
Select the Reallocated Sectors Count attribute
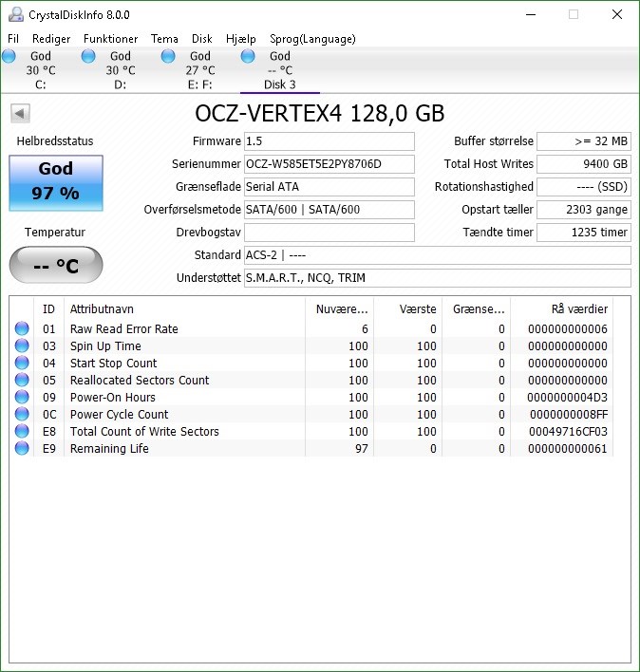[x=140, y=381]
